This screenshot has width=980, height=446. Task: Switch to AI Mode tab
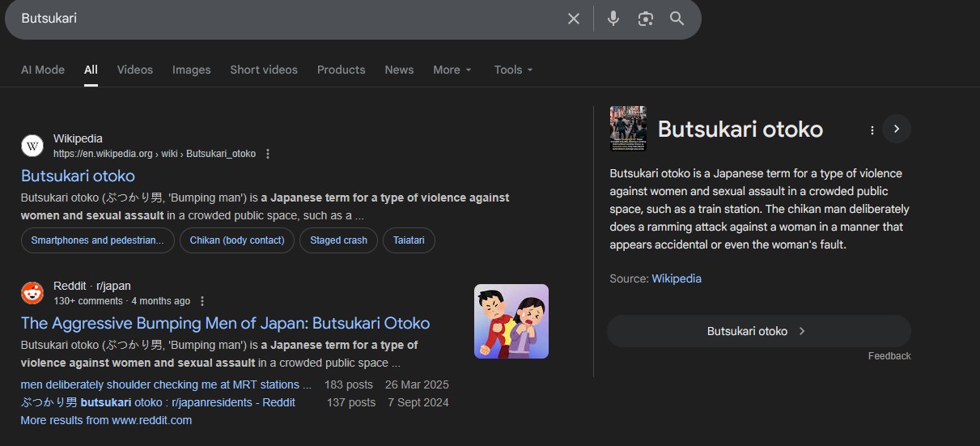point(43,70)
